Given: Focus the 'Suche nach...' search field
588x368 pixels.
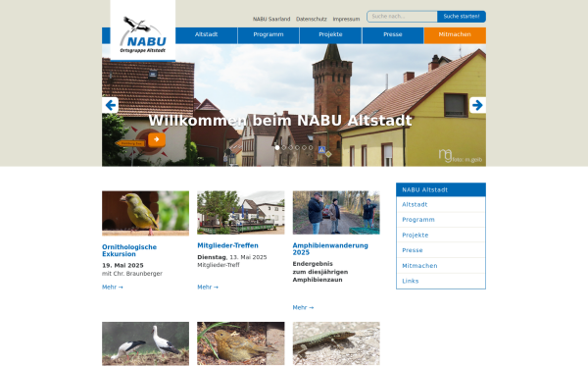Looking at the screenshot, I should pos(402,17).
